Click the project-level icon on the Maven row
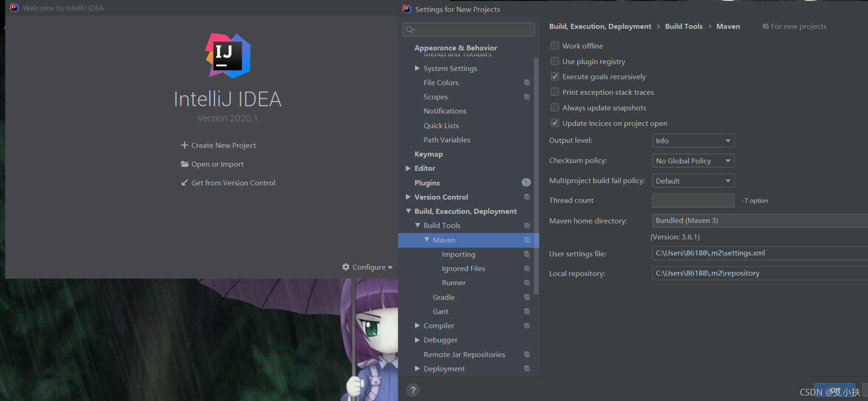This screenshot has height=401, width=868. coord(527,240)
